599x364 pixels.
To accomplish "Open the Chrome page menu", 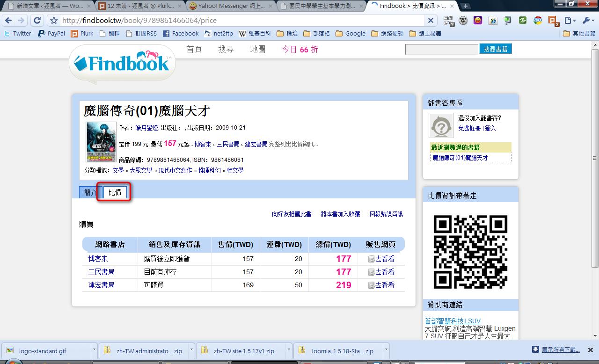I will pyautogui.click(x=570, y=21).
